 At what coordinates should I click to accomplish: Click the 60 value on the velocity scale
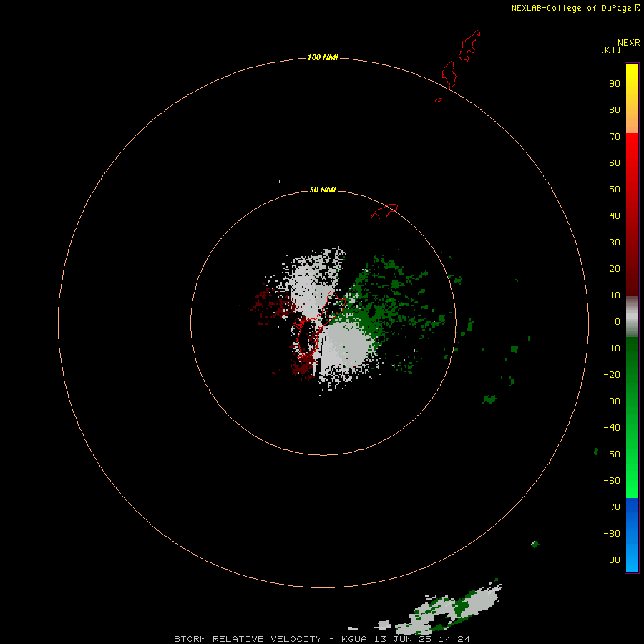click(615, 163)
